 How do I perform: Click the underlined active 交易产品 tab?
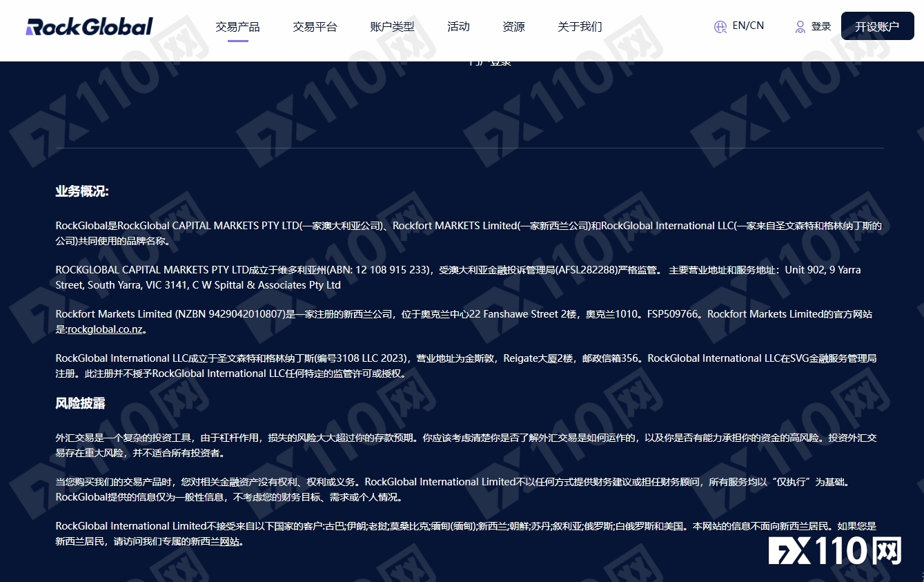click(x=237, y=26)
